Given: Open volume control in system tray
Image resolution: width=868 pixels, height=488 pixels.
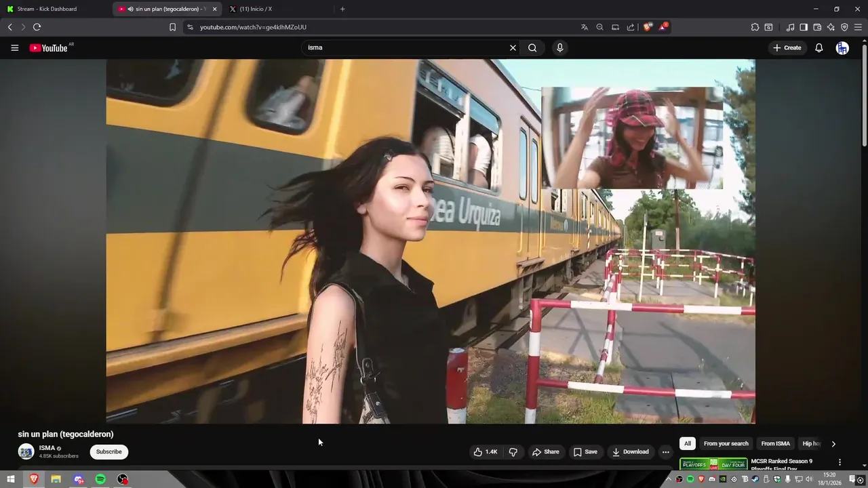Looking at the screenshot, I should (x=809, y=479).
